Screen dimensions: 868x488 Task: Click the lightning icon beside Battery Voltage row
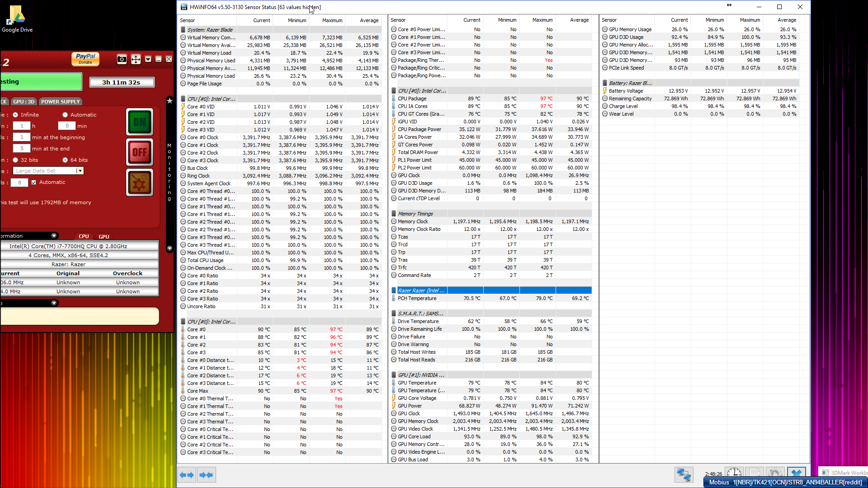(x=605, y=91)
